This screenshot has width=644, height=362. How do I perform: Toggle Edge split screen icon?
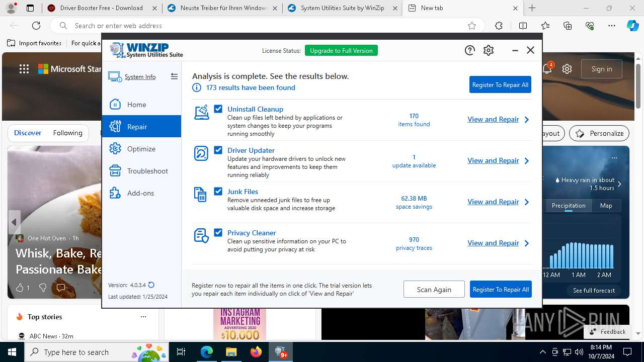pyautogui.click(x=523, y=26)
